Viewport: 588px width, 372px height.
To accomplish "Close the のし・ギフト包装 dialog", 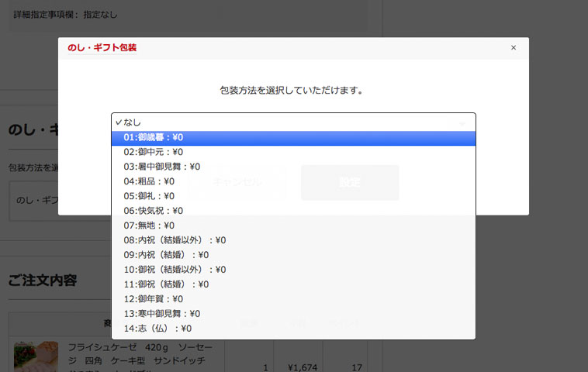I will click(x=513, y=48).
